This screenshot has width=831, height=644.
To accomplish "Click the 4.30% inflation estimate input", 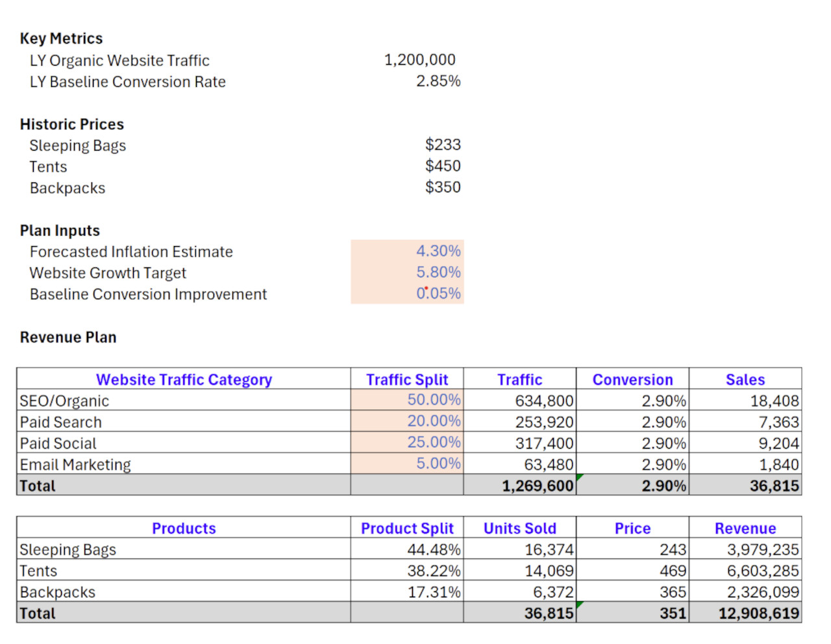I will tap(407, 251).
